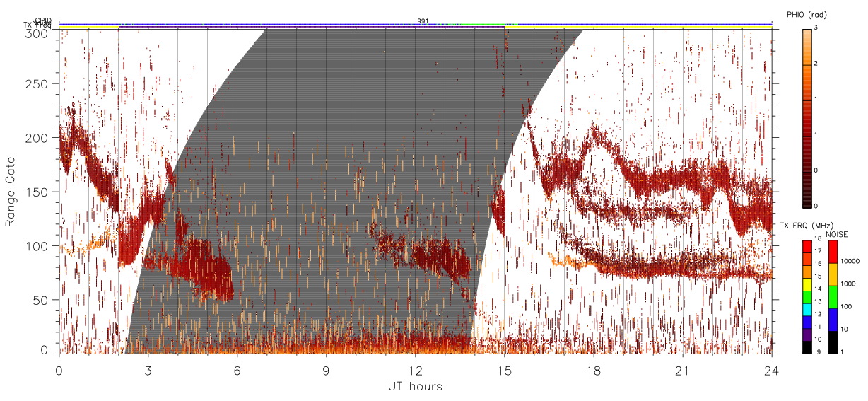This screenshot has height=401, width=868.
Task: Click the blue 11 MHz swatch in TX FRQ legend
Action: click(x=807, y=322)
